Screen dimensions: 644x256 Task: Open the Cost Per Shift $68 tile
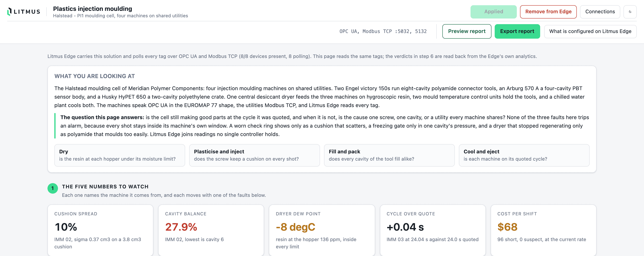pos(543,230)
